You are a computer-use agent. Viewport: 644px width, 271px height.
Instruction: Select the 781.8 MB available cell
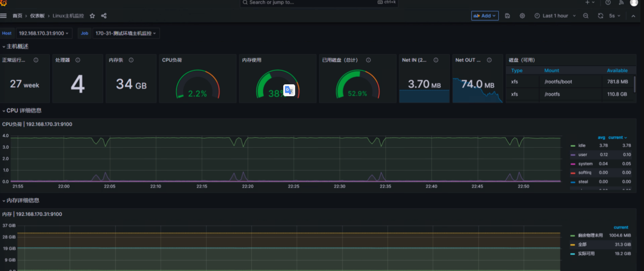click(x=617, y=82)
